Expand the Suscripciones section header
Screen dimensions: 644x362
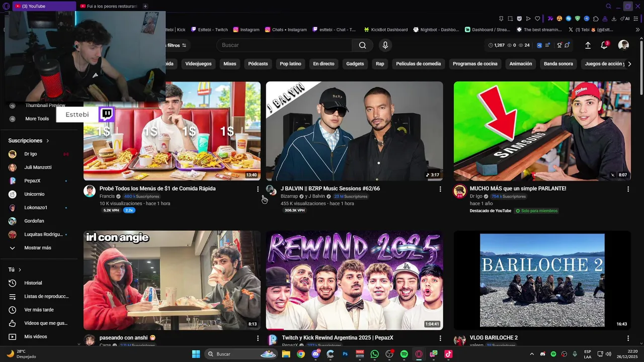tap(29, 141)
